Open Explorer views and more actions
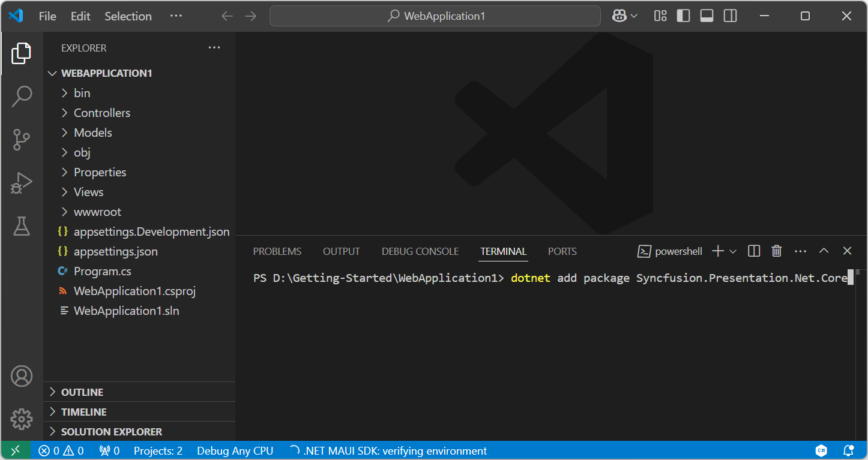The image size is (868, 460). pyautogui.click(x=214, y=48)
